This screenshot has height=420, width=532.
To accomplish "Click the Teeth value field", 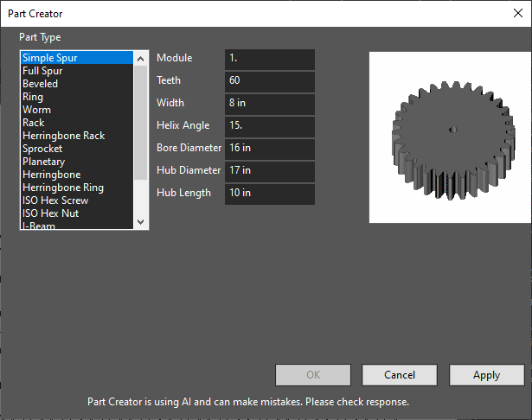I will [x=270, y=82].
